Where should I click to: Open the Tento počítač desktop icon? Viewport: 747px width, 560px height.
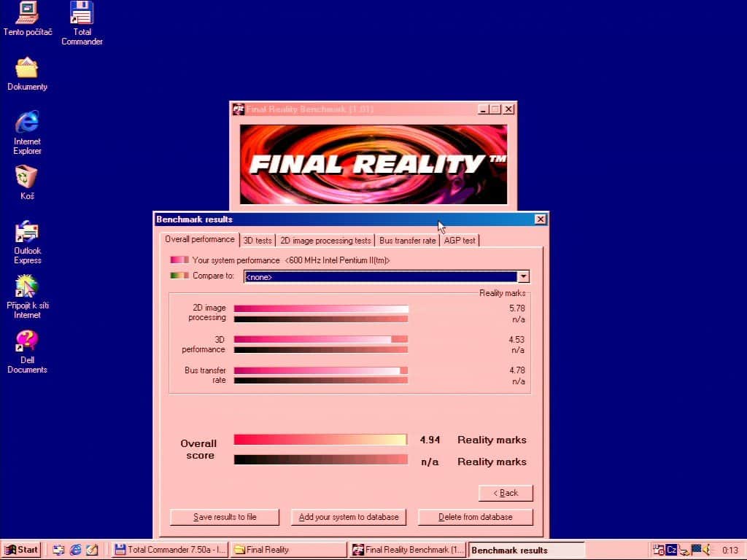(x=27, y=19)
